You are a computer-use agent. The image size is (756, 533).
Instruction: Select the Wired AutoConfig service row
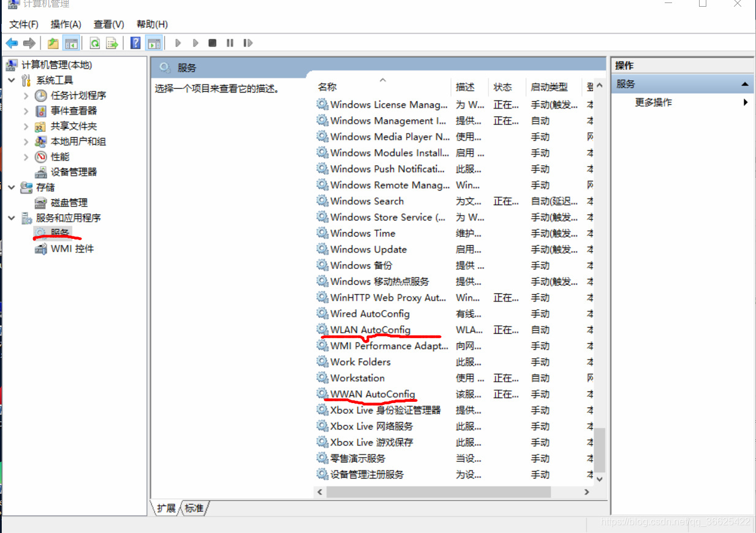pyautogui.click(x=454, y=314)
